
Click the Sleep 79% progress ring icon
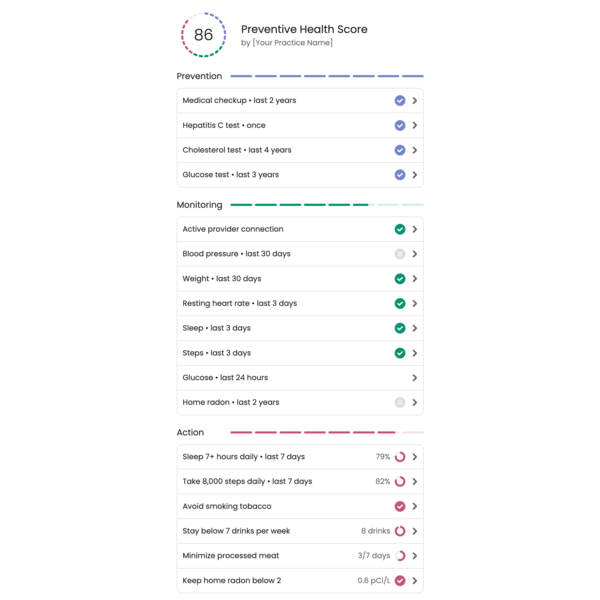(400, 457)
